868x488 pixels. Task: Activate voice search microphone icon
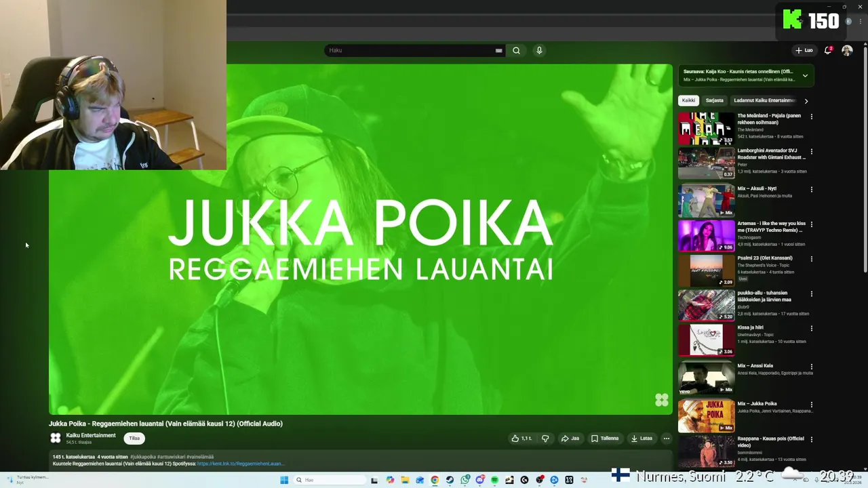coord(539,50)
